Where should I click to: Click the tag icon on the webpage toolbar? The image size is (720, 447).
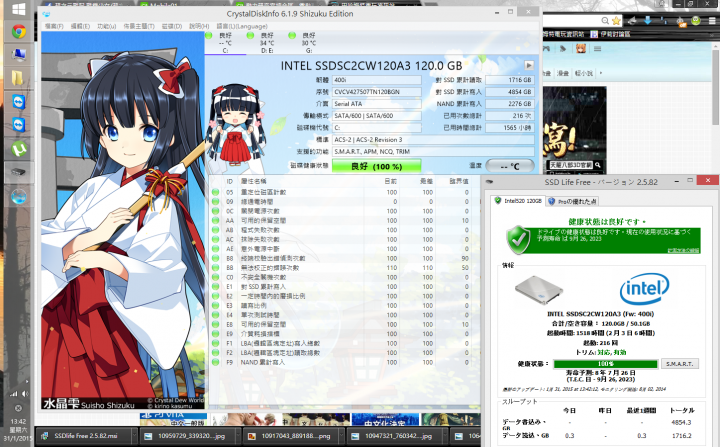(562, 48)
